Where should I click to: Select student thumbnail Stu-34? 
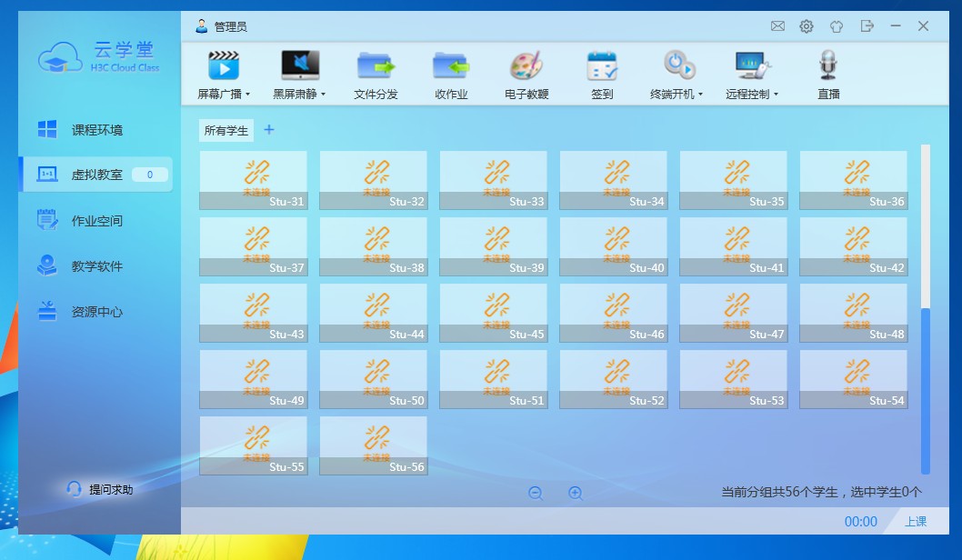(613, 180)
